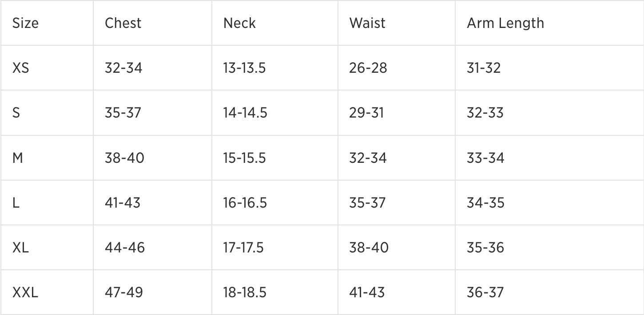Click waist measurement 32-34 for medium

[x=368, y=157]
